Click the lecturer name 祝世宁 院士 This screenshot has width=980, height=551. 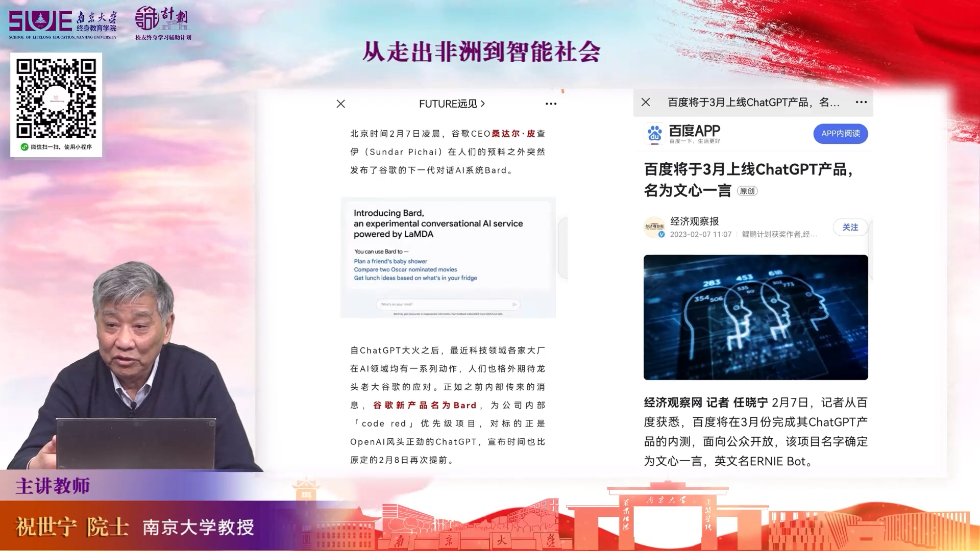click(71, 527)
